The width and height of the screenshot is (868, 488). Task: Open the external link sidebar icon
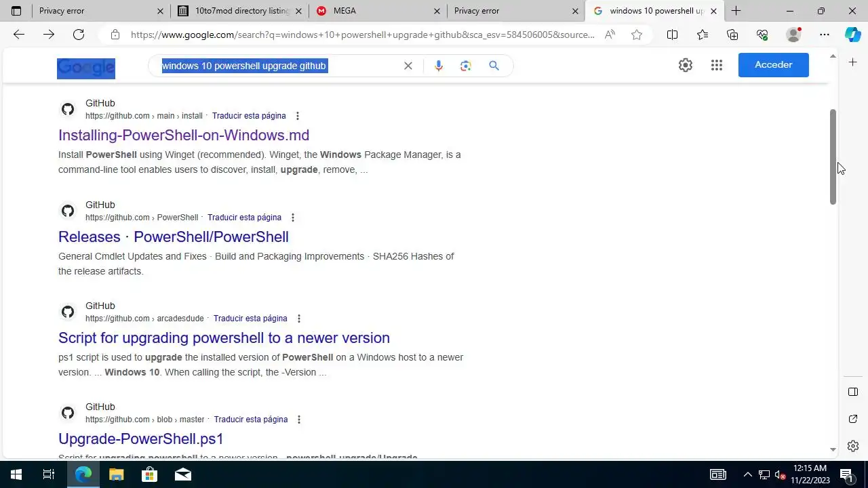coord(853,419)
